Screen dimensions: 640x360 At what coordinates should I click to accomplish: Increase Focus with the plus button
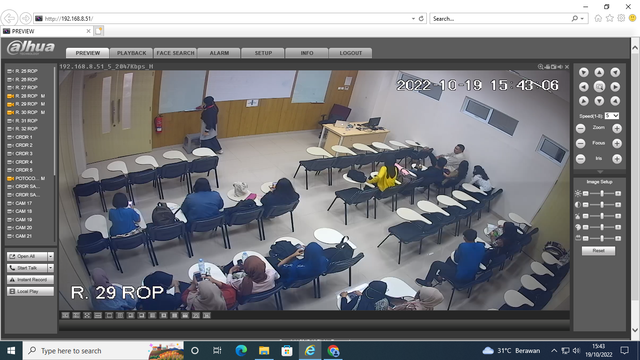click(x=617, y=143)
